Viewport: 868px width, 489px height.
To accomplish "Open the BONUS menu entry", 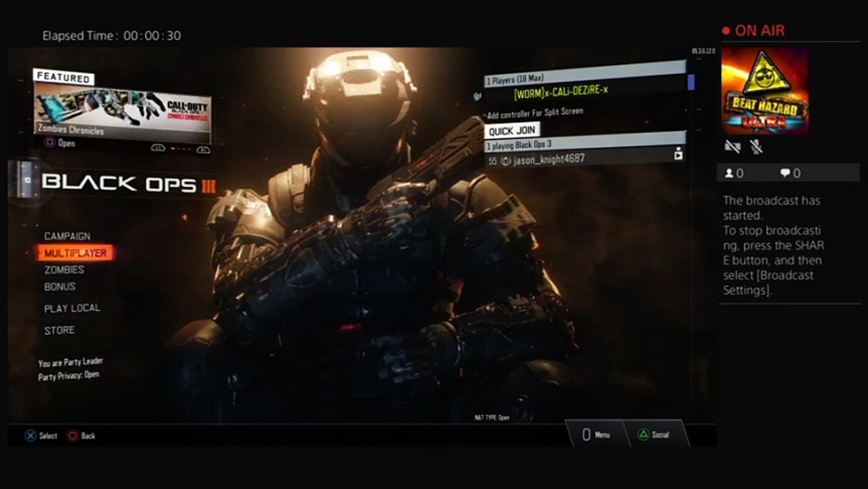I will (60, 287).
